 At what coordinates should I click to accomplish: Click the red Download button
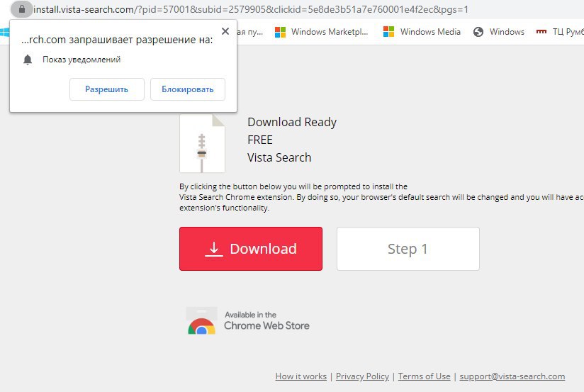251,249
